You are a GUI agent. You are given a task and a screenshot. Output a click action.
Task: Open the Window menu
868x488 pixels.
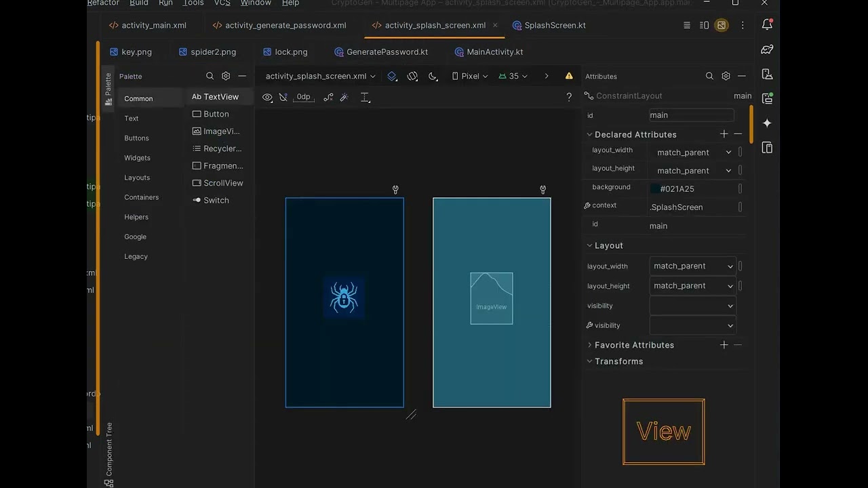pyautogui.click(x=256, y=3)
